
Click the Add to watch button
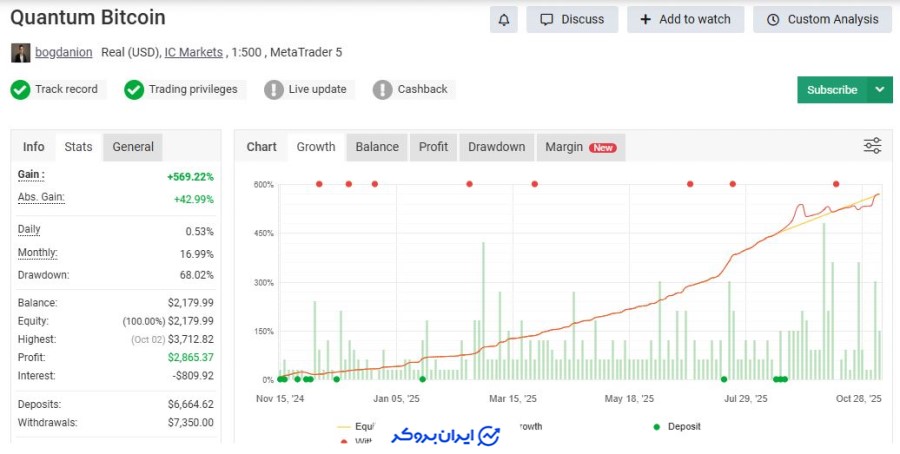[x=685, y=19]
